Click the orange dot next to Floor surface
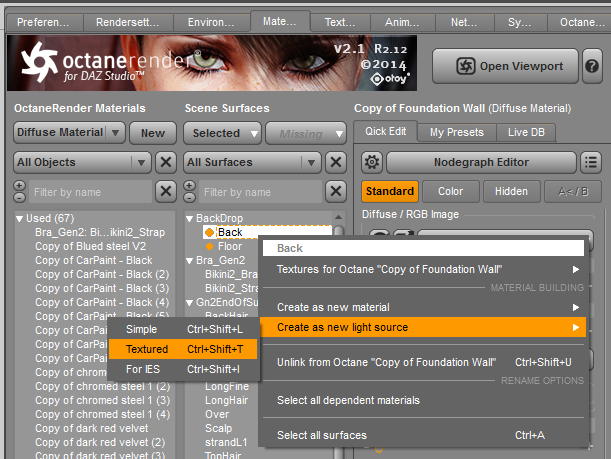The image size is (611, 459). click(x=209, y=246)
